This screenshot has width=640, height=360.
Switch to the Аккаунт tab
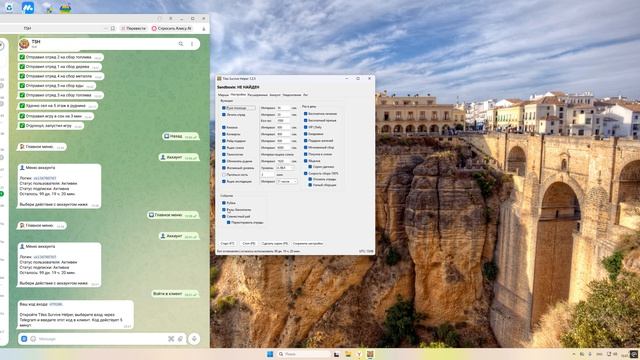click(x=275, y=95)
